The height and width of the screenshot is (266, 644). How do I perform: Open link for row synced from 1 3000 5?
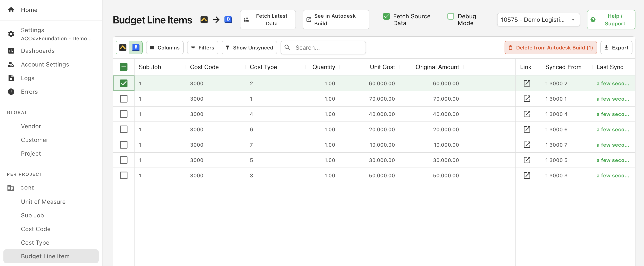[527, 160]
